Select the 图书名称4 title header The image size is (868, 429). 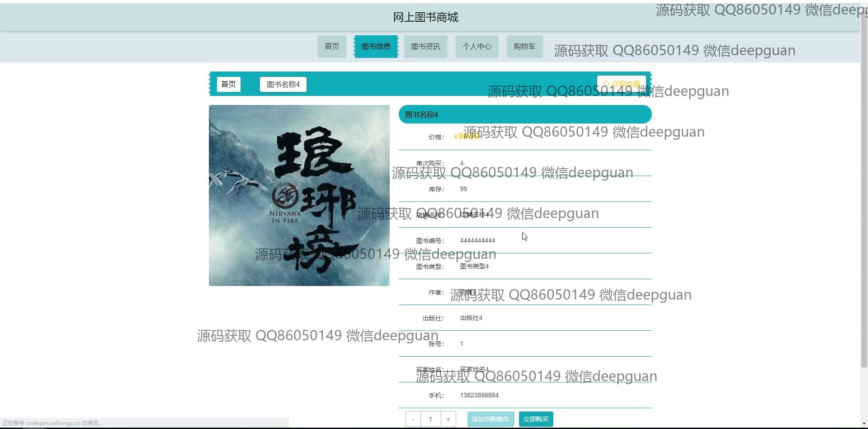pyautogui.click(x=525, y=114)
